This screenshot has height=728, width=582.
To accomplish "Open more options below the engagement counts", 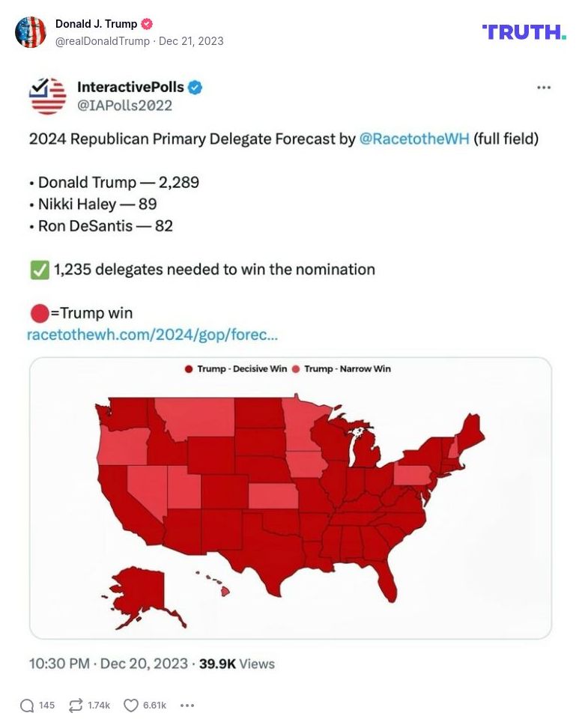I will tap(187, 705).
